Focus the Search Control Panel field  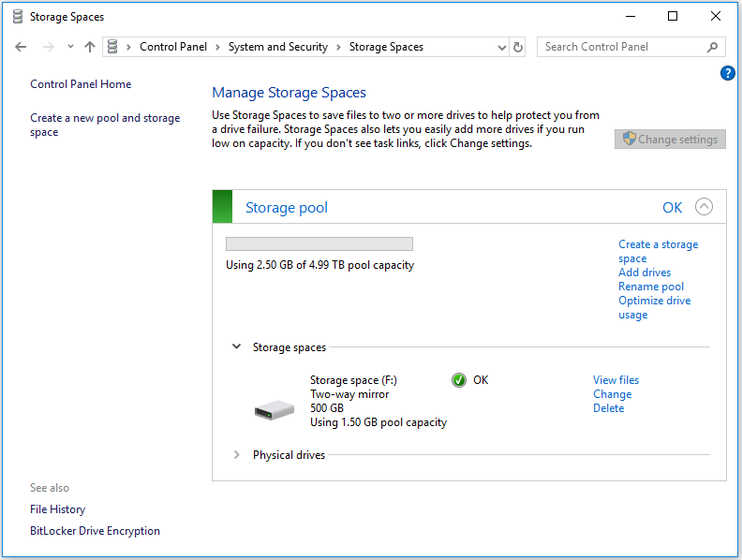[x=631, y=47]
